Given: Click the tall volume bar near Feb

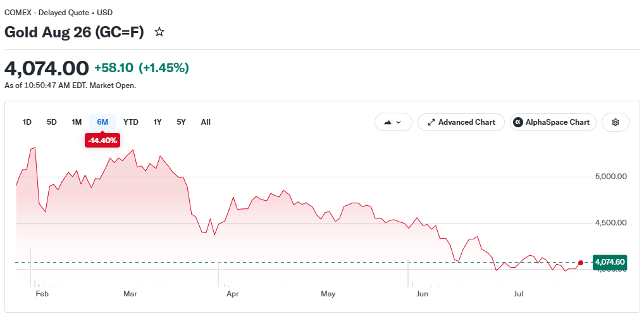Looking at the screenshot, I should point(31,267).
